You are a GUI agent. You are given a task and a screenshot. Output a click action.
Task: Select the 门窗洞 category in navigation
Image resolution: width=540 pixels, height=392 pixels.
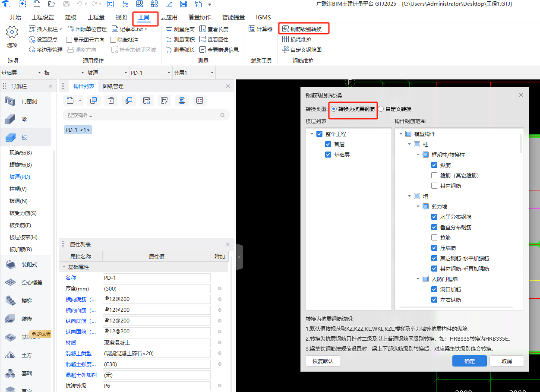pyautogui.click(x=25, y=101)
